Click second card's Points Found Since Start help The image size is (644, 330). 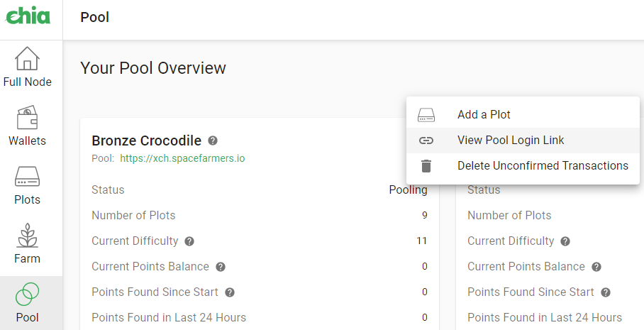click(606, 292)
